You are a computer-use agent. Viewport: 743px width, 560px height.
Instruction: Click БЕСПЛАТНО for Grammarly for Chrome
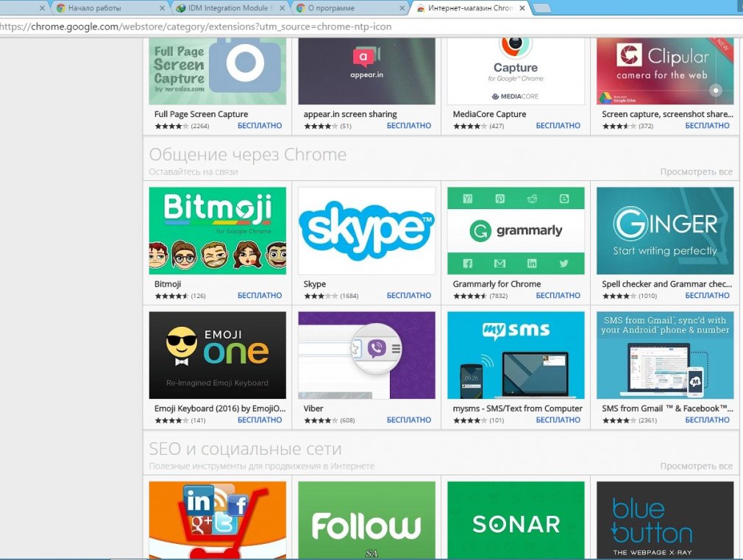pos(558,295)
